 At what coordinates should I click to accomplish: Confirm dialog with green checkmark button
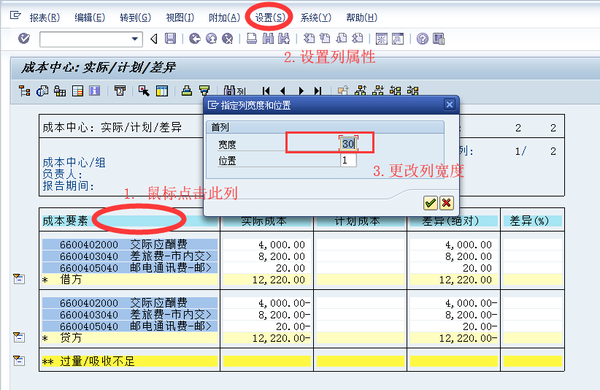(x=430, y=203)
